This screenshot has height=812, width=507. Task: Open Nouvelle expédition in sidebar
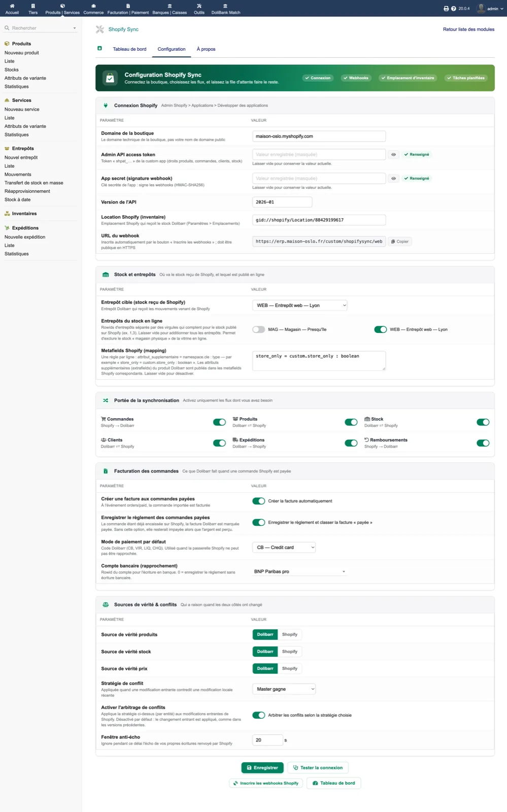pos(25,237)
